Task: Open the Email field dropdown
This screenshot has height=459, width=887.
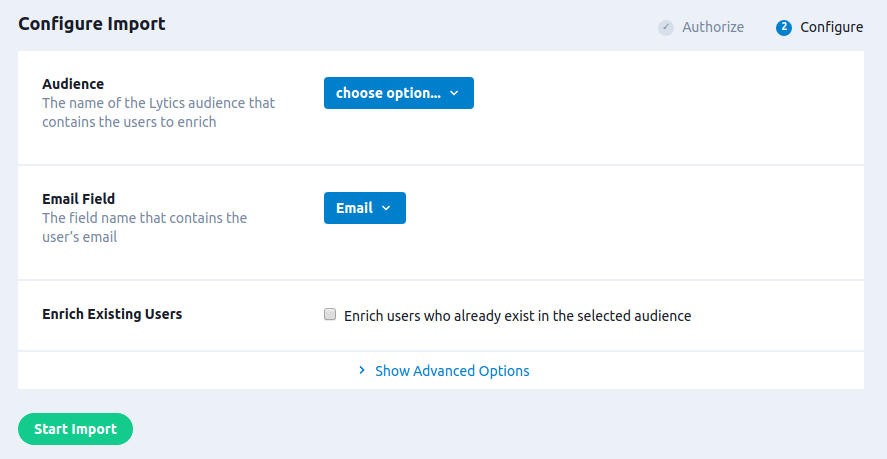Action: coord(364,208)
